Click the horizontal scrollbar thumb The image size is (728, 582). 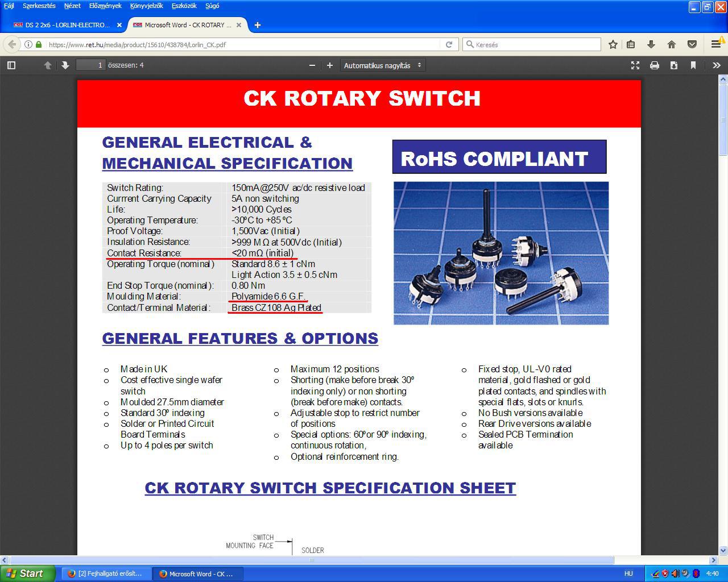tap(311, 560)
